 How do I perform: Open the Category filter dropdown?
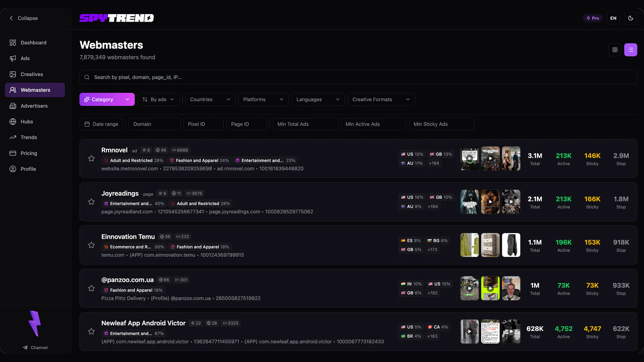click(x=107, y=99)
